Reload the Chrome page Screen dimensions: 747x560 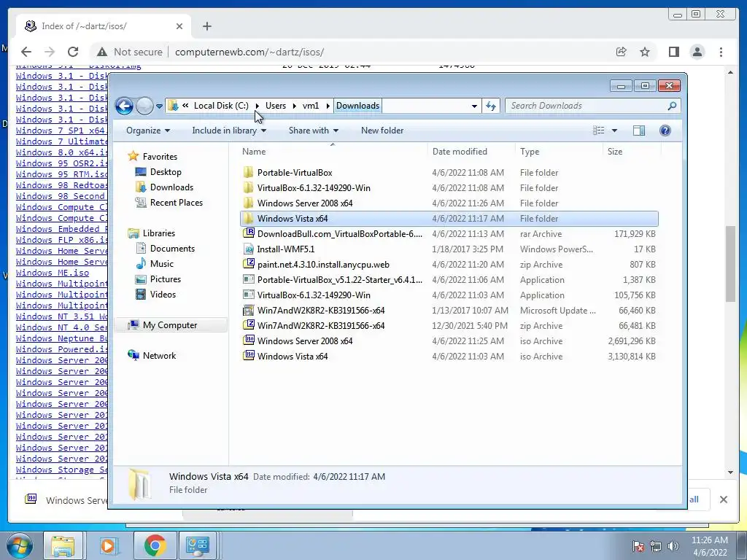pyautogui.click(x=73, y=52)
